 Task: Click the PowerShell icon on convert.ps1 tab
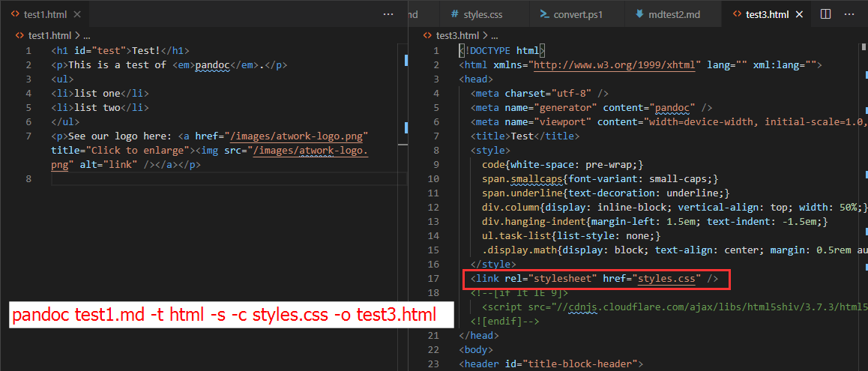[543, 14]
